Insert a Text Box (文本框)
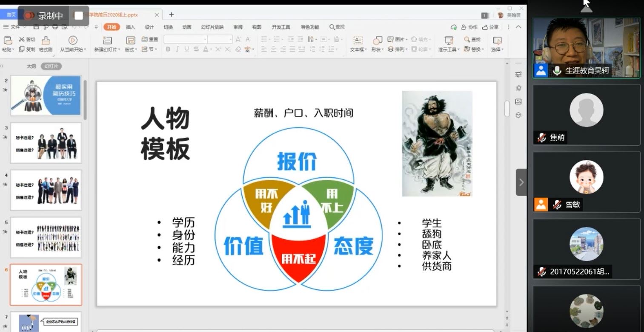644x332 pixels. tap(358, 40)
